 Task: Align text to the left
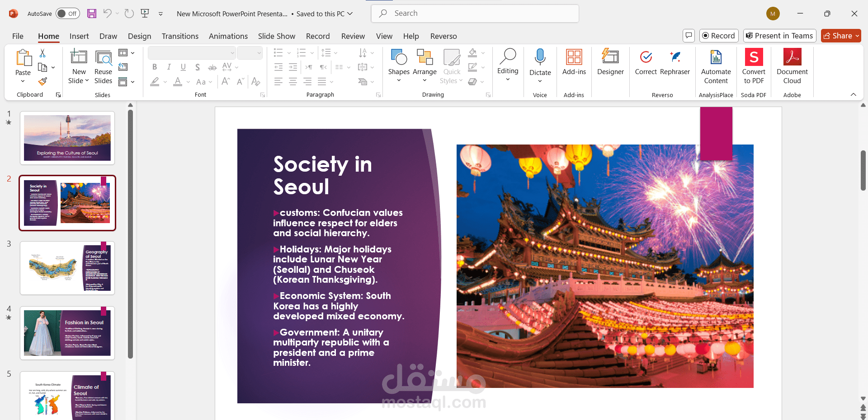coord(278,82)
